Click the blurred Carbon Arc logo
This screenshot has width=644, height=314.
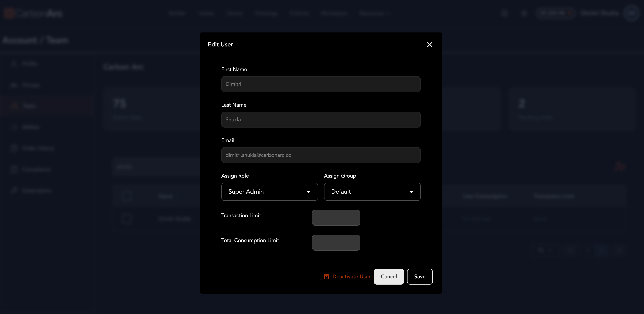tap(33, 13)
